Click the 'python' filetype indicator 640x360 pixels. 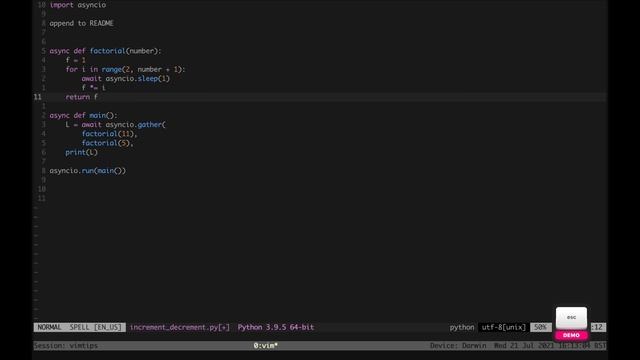pos(462,327)
